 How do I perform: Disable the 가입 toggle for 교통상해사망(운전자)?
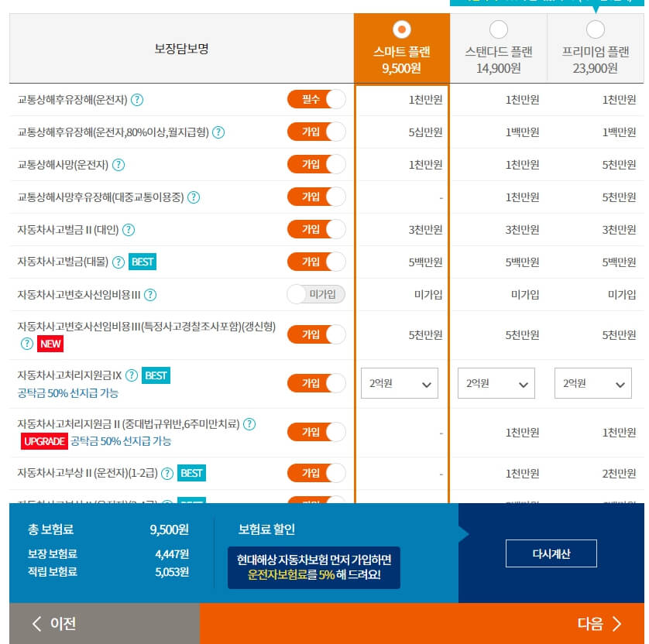point(316,164)
